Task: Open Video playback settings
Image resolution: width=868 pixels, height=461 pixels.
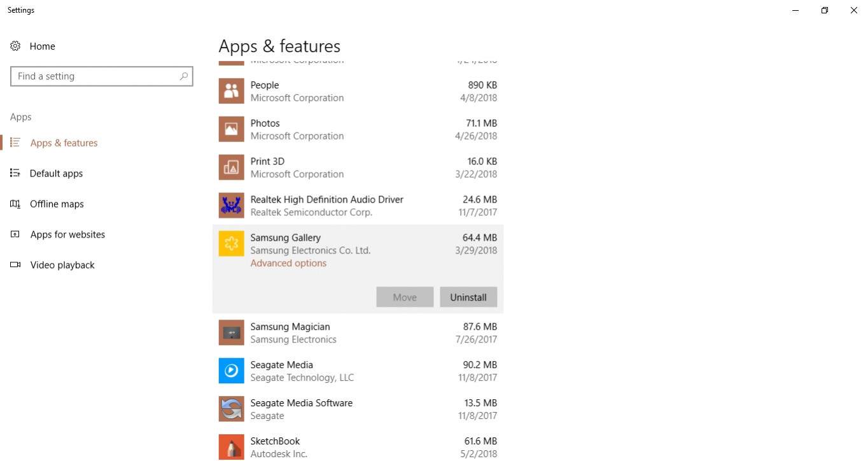Action: coord(62,265)
